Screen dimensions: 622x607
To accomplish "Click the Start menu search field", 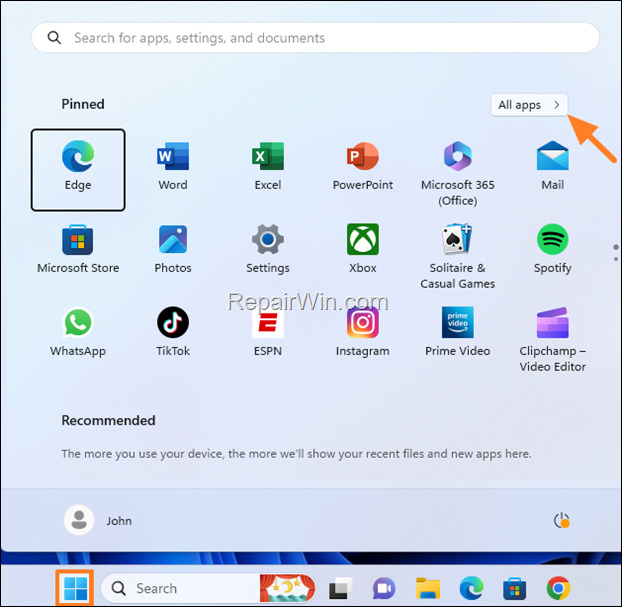I will (x=315, y=38).
